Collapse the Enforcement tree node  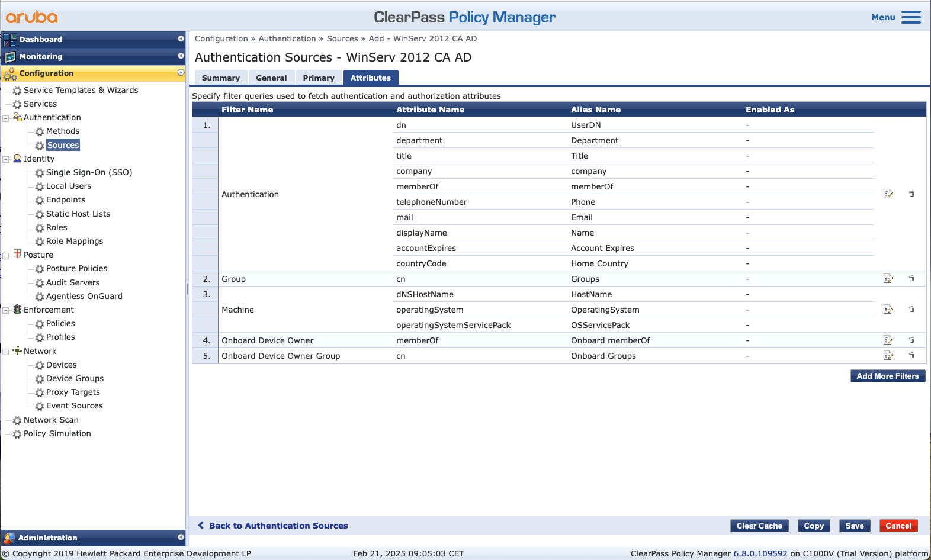click(x=6, y=310)
